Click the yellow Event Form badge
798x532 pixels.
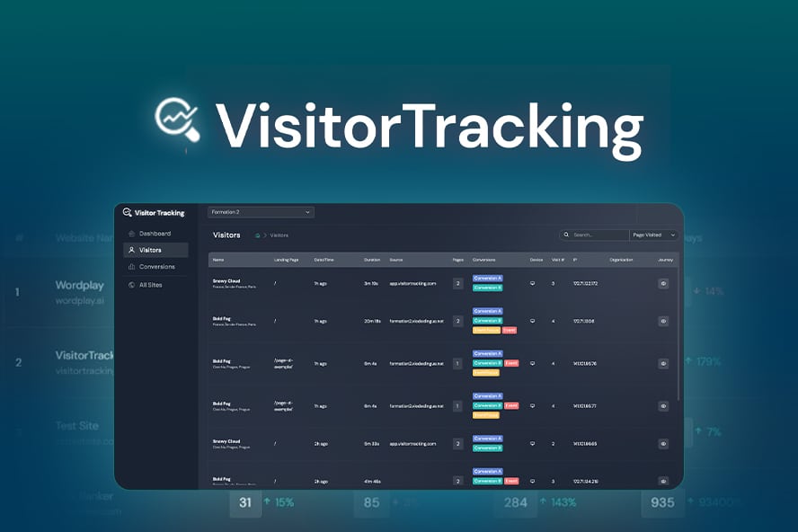486,330
